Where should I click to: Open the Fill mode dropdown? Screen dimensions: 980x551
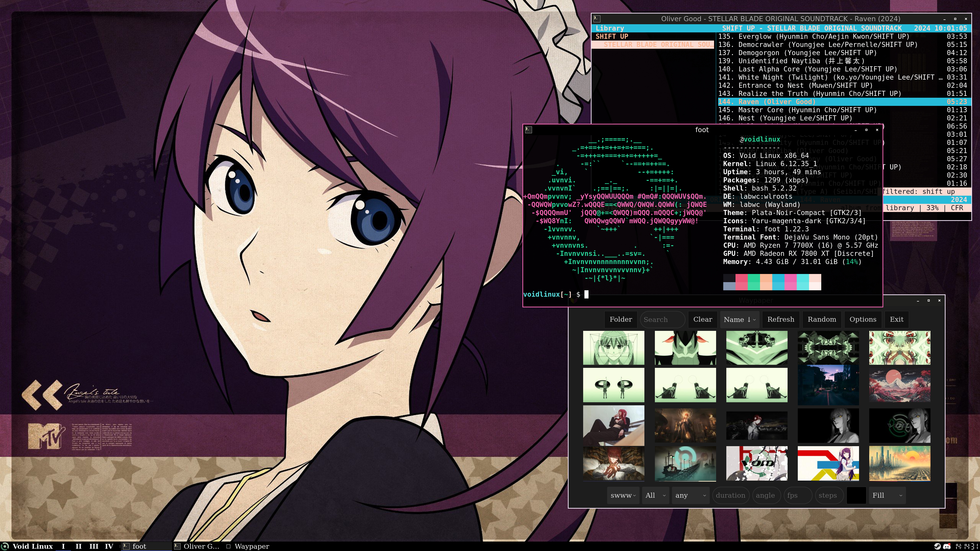[887, 495]
